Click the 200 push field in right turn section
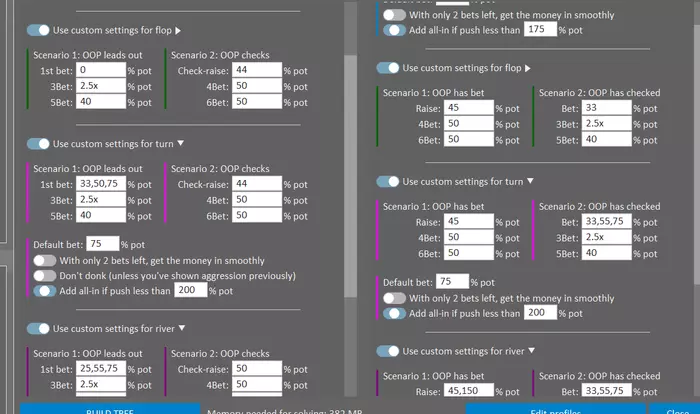The width and height of the screenshot is (700, 414). tap(540, 312)
